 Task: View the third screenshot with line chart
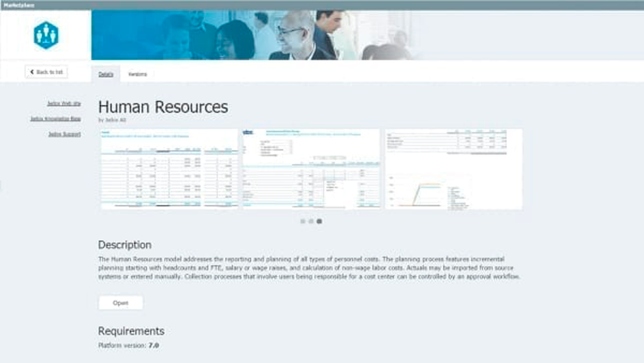coord(453,168)
